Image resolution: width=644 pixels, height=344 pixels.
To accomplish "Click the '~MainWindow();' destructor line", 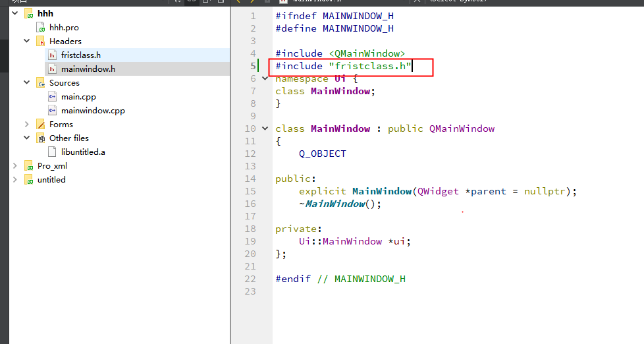I will [x=340, y=204].
